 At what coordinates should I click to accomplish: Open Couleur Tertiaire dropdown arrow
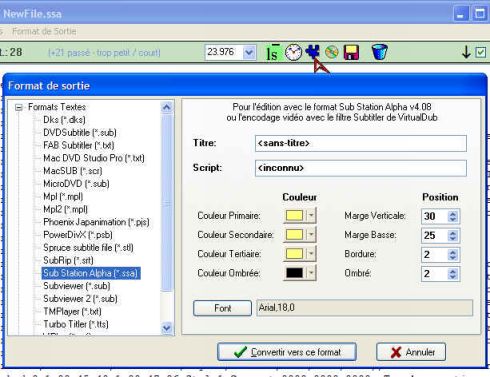(311, 254)
